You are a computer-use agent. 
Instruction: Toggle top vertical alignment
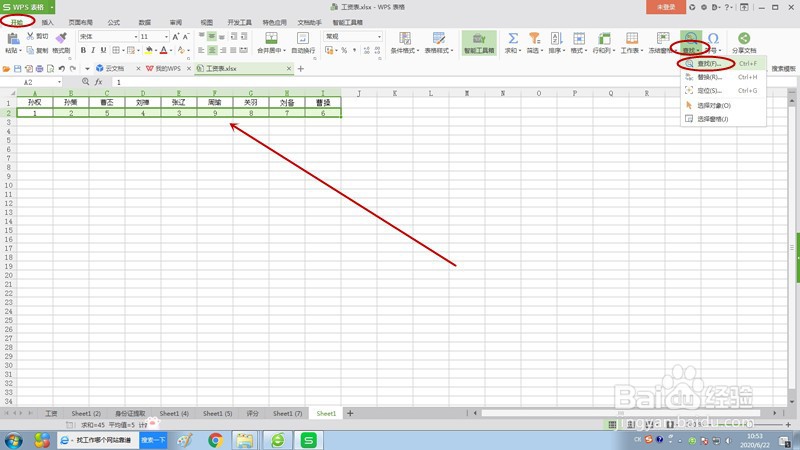[201, 36]
